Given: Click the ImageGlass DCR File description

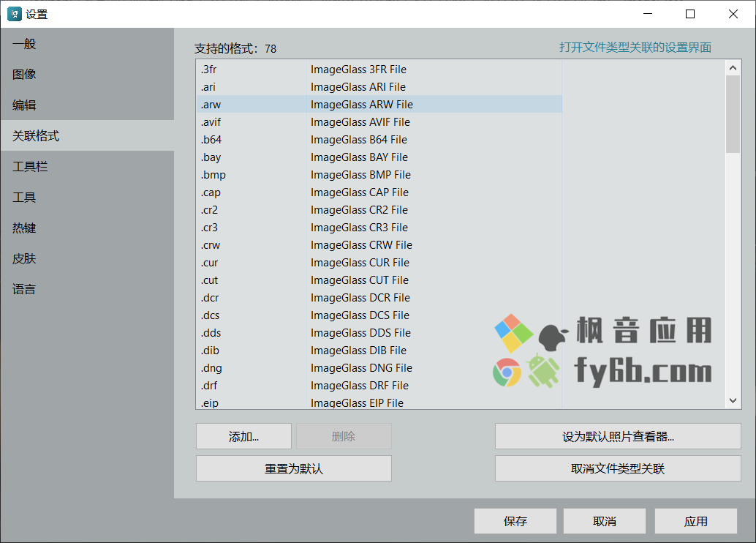Looking at the screenshot, I should (x=360, y=298).
